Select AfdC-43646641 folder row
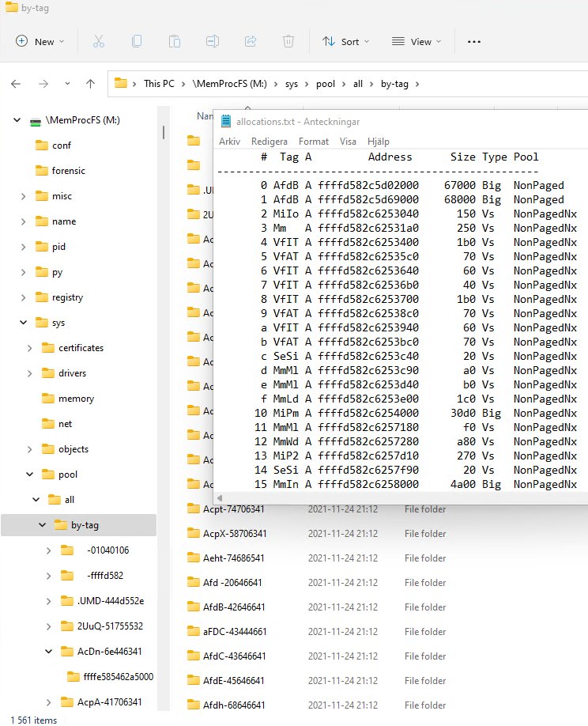 pyautogui.click(x=234, y=656)
